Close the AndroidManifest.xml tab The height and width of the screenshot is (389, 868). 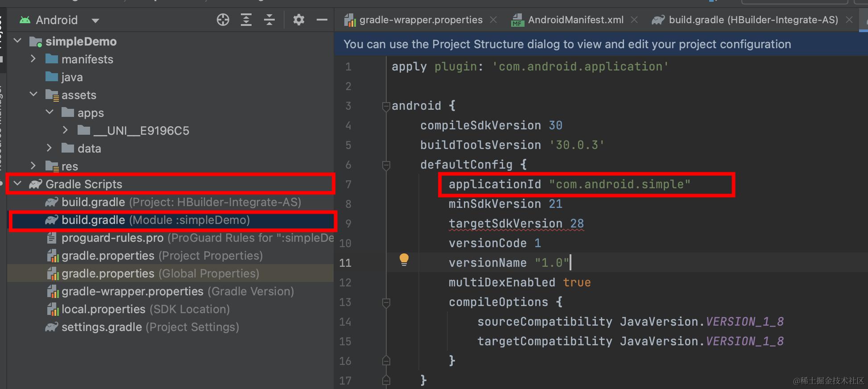tap(634, 20)
